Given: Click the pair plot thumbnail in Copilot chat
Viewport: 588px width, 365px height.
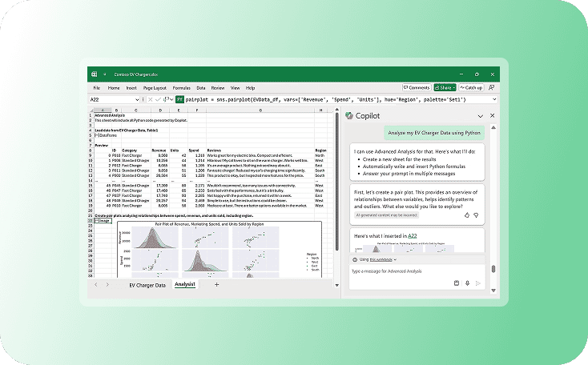Looking at the screenshot, I should pyautogui.click(x=404, y=247).
